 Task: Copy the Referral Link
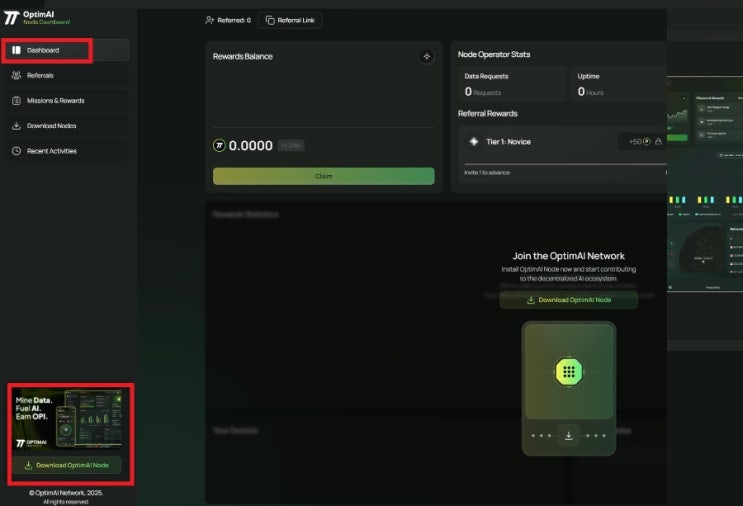coord(290,20)
